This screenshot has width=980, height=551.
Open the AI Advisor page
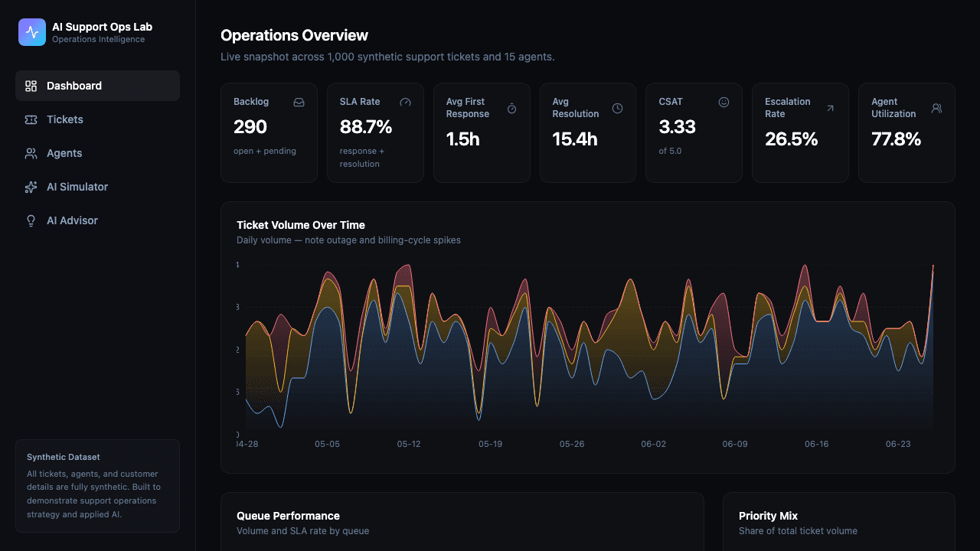coord(97,220)
